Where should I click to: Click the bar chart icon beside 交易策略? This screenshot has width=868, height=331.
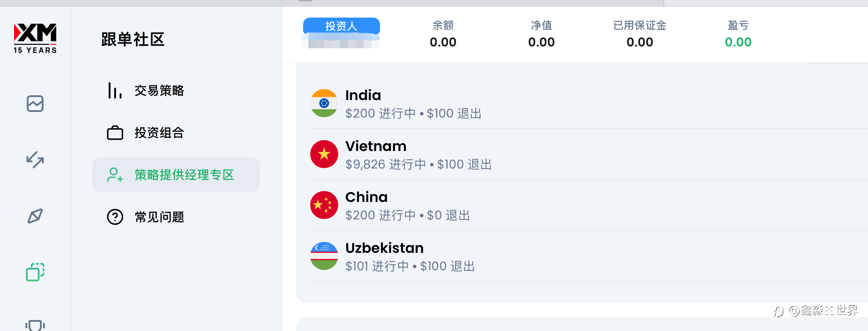point(115,91)
